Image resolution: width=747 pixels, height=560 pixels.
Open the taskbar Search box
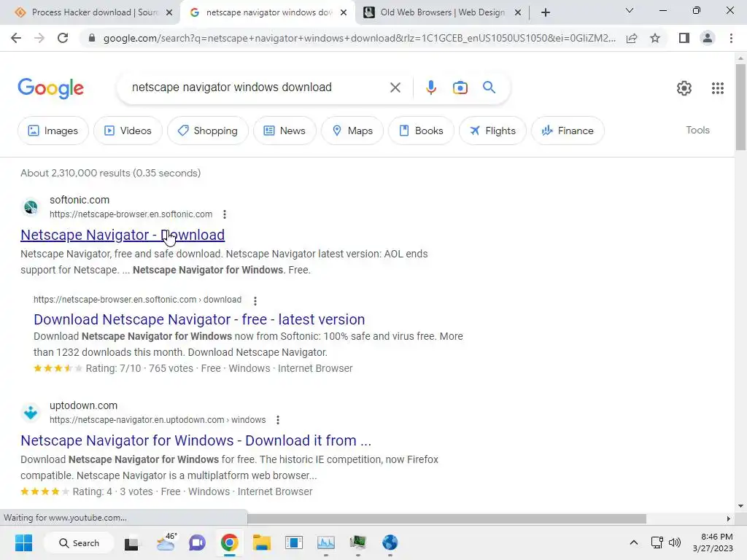click(79, 542)
